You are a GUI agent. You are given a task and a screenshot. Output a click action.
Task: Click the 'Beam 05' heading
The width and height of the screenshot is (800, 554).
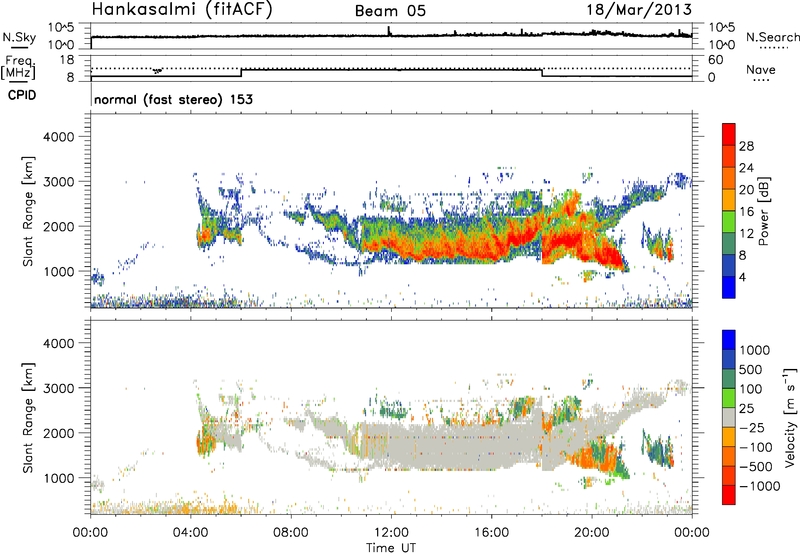[x=390, y=11]
